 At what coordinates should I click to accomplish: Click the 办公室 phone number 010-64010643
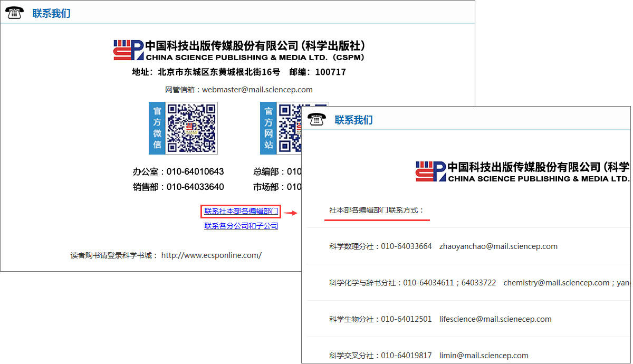(195, 172)
